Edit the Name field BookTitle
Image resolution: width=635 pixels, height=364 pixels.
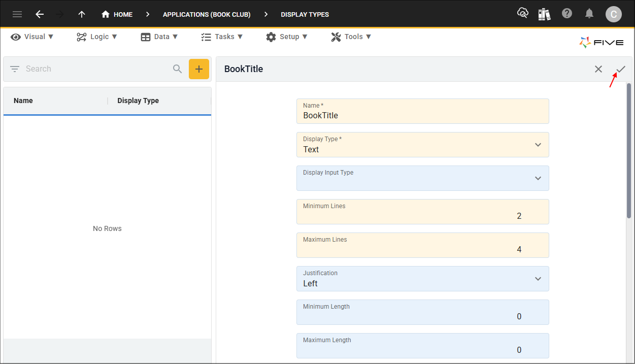pos(423,111)
